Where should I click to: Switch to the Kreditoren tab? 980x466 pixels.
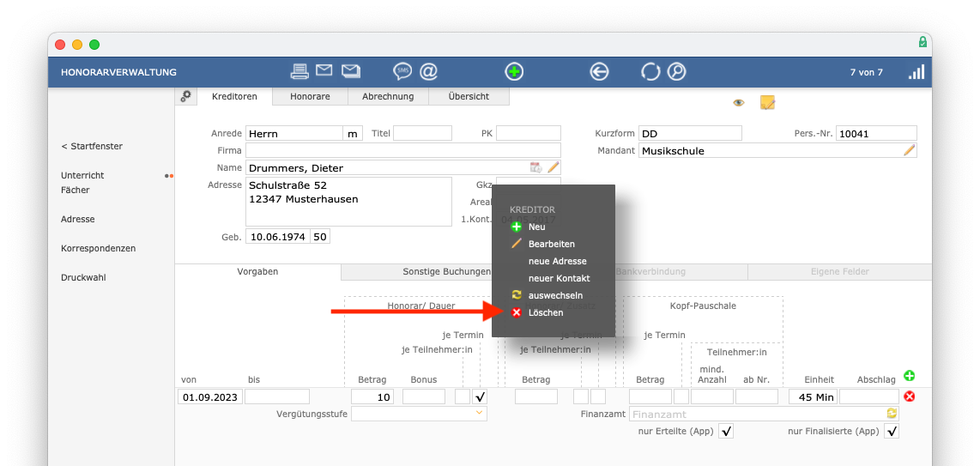click(236, 97)
